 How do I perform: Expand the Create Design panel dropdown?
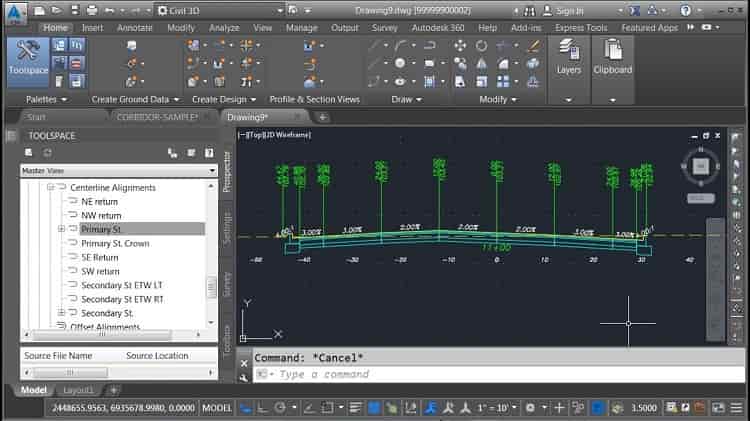pyautogui.click(x=224, y=100)
